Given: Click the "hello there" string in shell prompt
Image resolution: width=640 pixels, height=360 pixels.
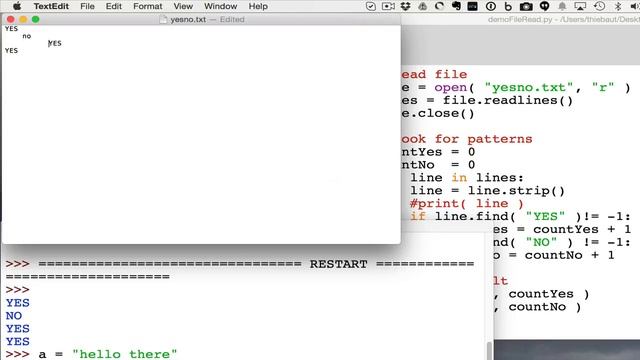Looking at the screenshot, I should (124, 354).
